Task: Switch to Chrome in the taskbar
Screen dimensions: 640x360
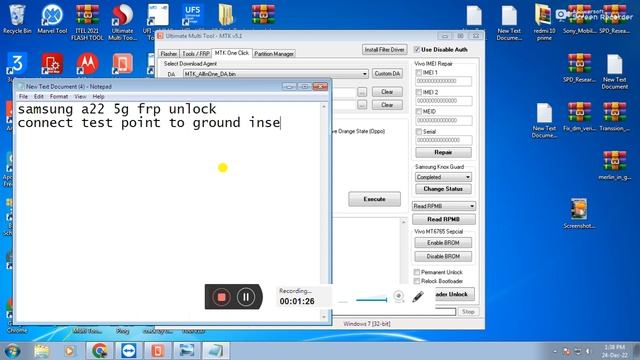Action: point(100,351)
